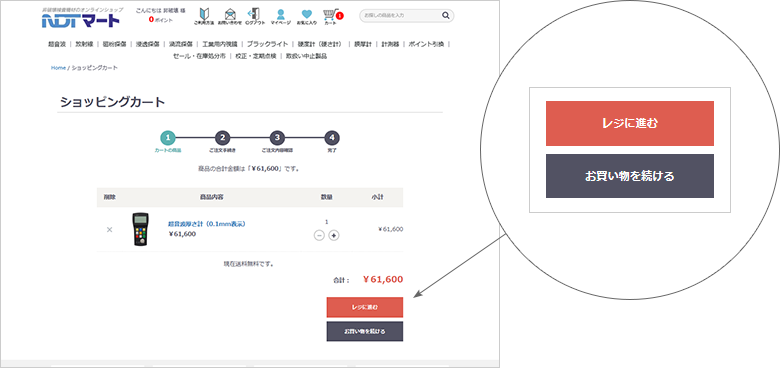Click the small red レジに進む checkout button
780x368 pixels.
tap(365, 307)
